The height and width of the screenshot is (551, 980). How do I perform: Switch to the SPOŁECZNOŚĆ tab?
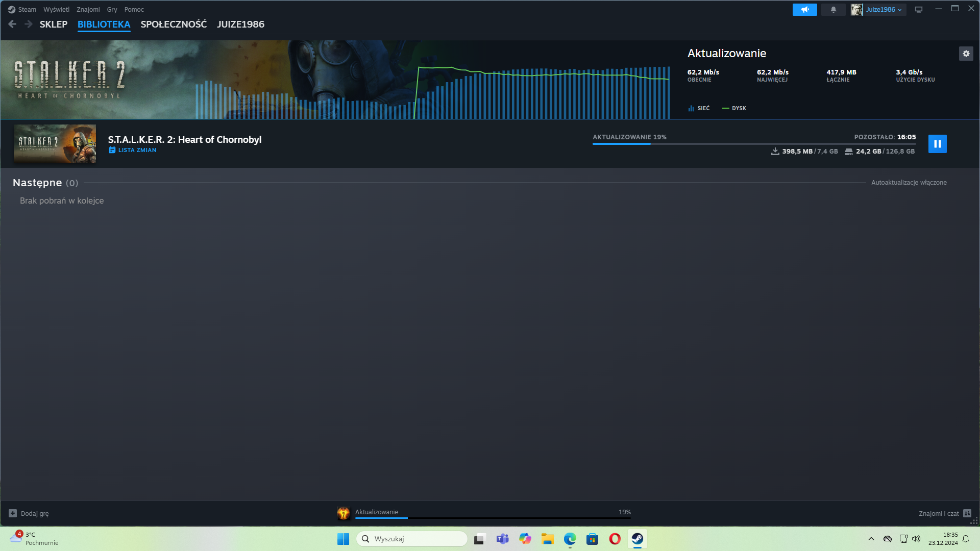[x=174, y=24]
